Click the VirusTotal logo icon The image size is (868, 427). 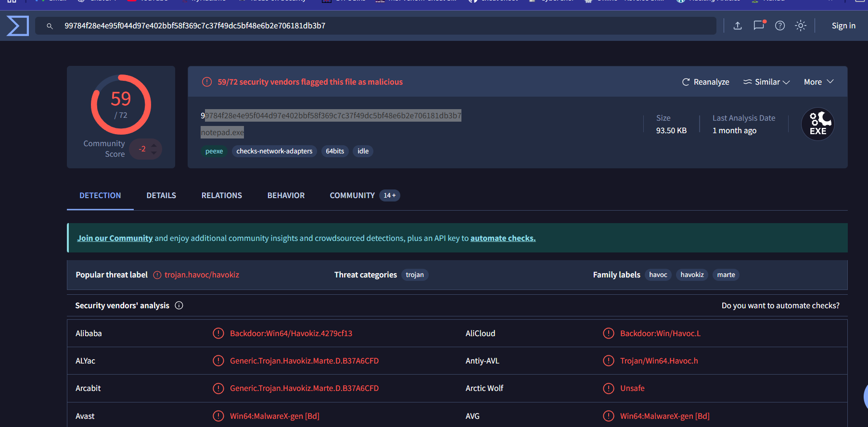pos(18,25)
